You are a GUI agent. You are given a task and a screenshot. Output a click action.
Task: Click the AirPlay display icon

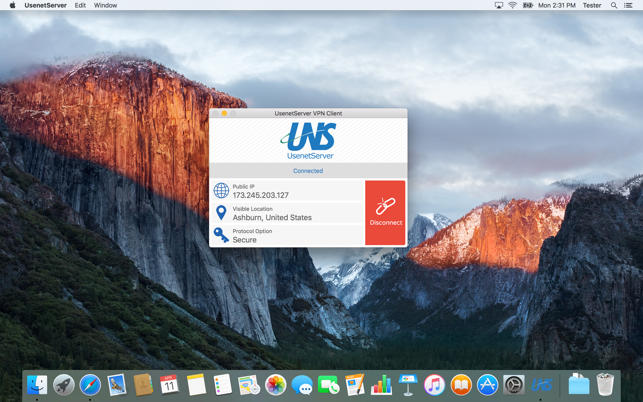pyautogui.click(x=498, y=6)
